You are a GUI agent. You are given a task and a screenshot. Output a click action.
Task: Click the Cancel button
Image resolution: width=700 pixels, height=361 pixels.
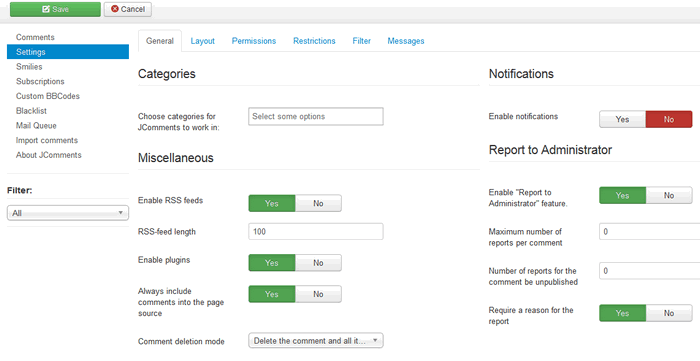(128, 9)
